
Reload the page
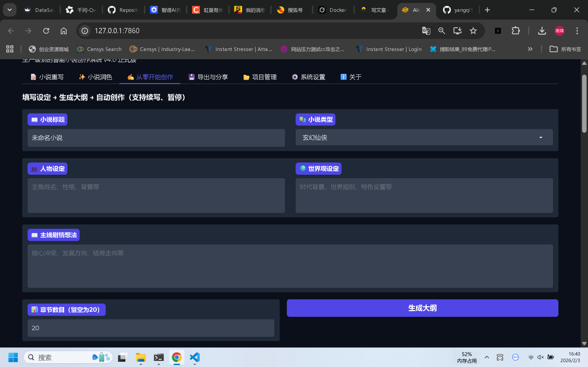(x=46, y=31)
